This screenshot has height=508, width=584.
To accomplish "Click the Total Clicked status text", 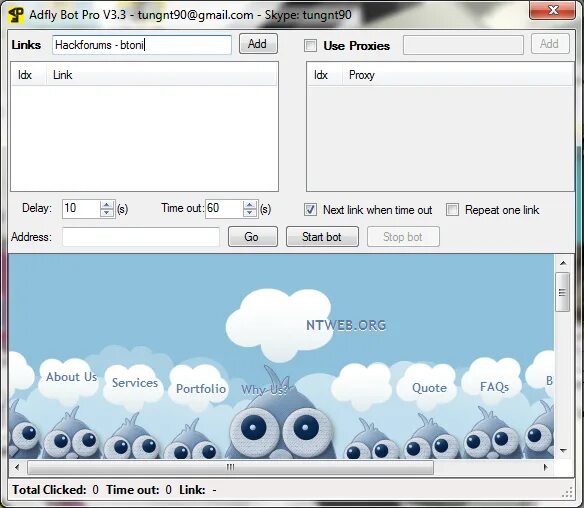I will (55, 490).
